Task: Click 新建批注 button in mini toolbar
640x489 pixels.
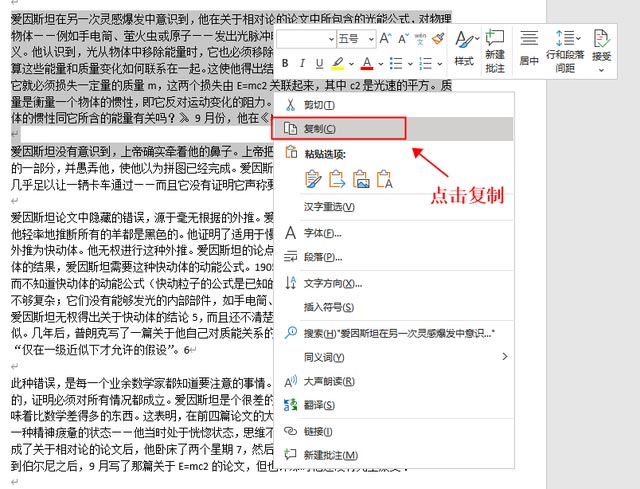Action: tap(495, 51)
